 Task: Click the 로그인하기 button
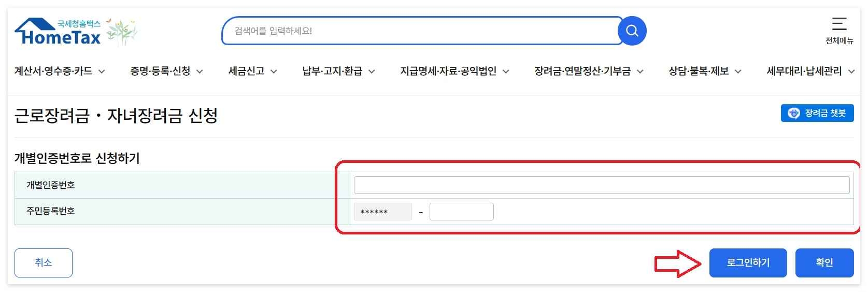coord(748,263)
